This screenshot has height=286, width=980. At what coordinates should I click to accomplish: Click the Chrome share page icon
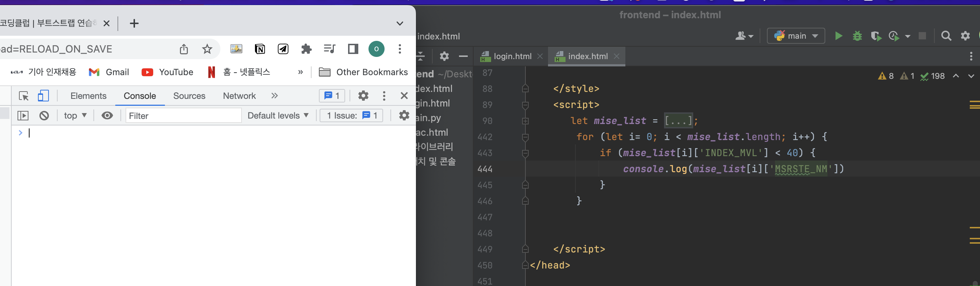184,49
